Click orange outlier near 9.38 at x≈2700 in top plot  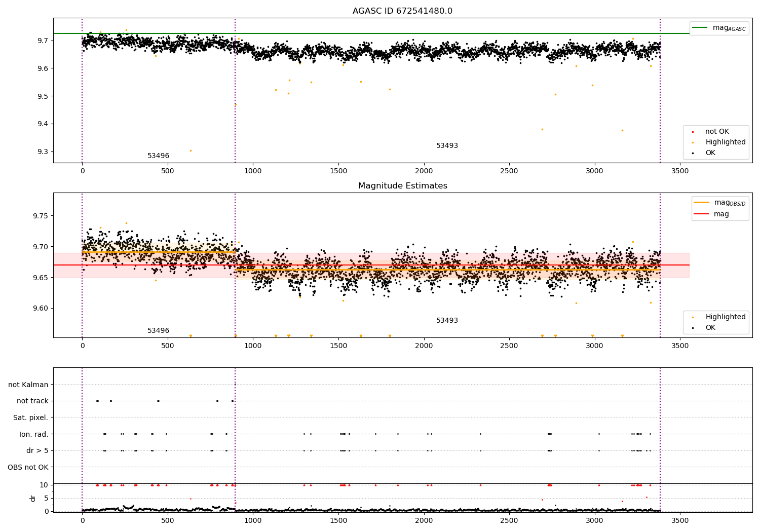[x=542, y=129]
